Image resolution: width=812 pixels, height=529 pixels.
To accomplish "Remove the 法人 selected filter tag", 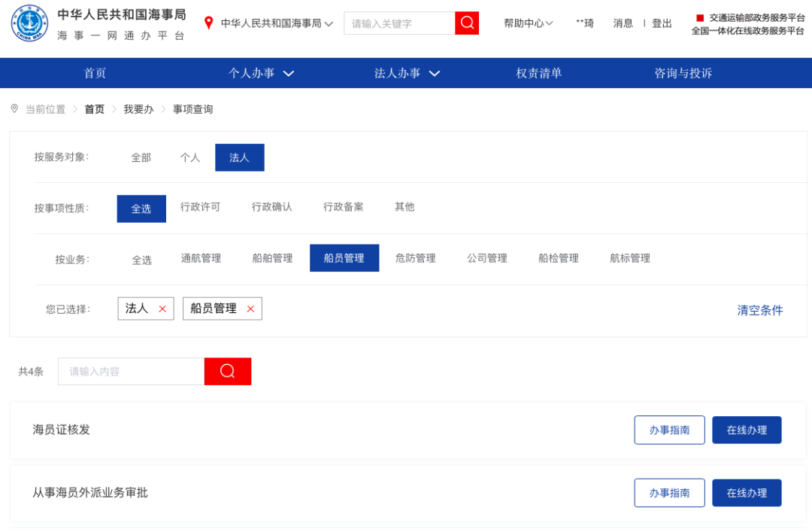I will pos(162,309).
